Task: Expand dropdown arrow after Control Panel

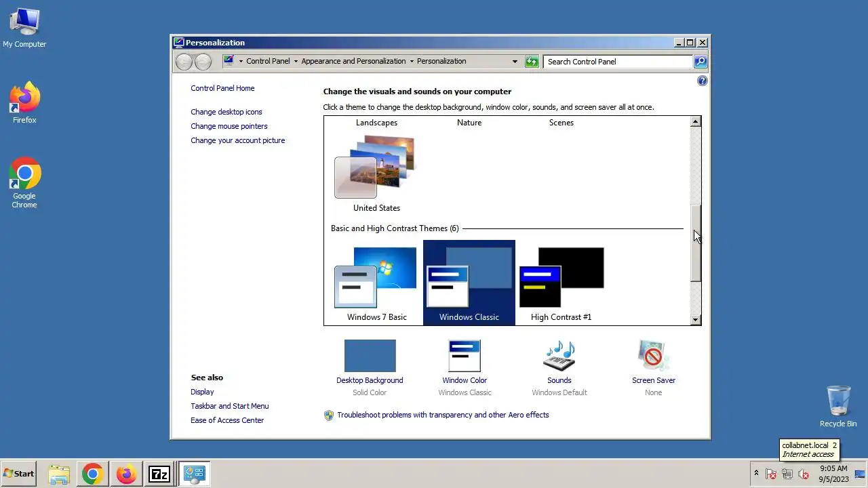Action: tap(295, 61)
